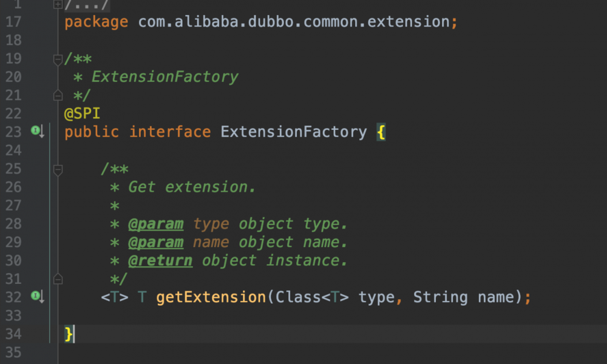The height and width of the screenshot is (364, 607).
Task: Expand the folded header comment on line 1
Action: point(58,4)
